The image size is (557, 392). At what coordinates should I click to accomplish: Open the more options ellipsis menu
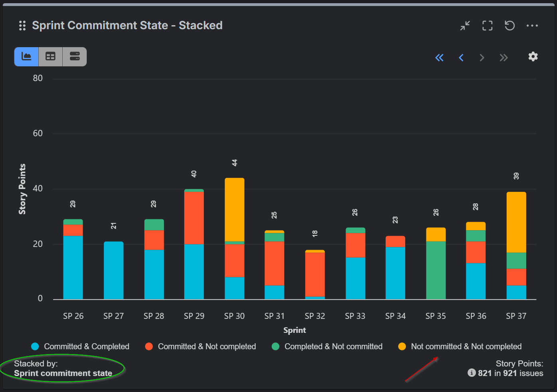(532, 26)
